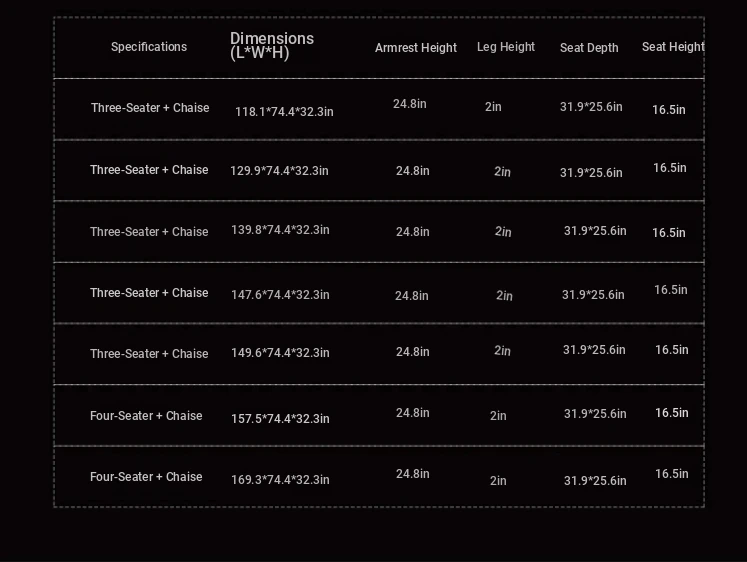Click the Specifications column header
The height and width of the screenshot is (562, 747).
coord(149,47)
